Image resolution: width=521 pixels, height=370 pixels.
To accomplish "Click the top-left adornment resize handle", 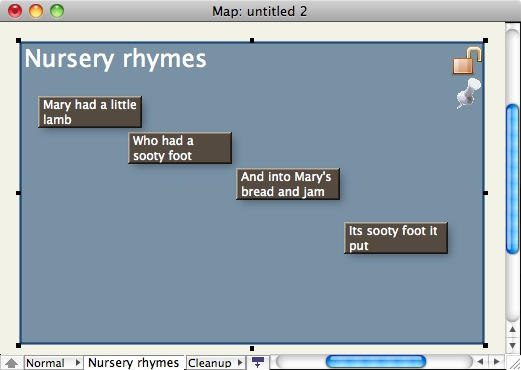I will [x=18, y=41].
